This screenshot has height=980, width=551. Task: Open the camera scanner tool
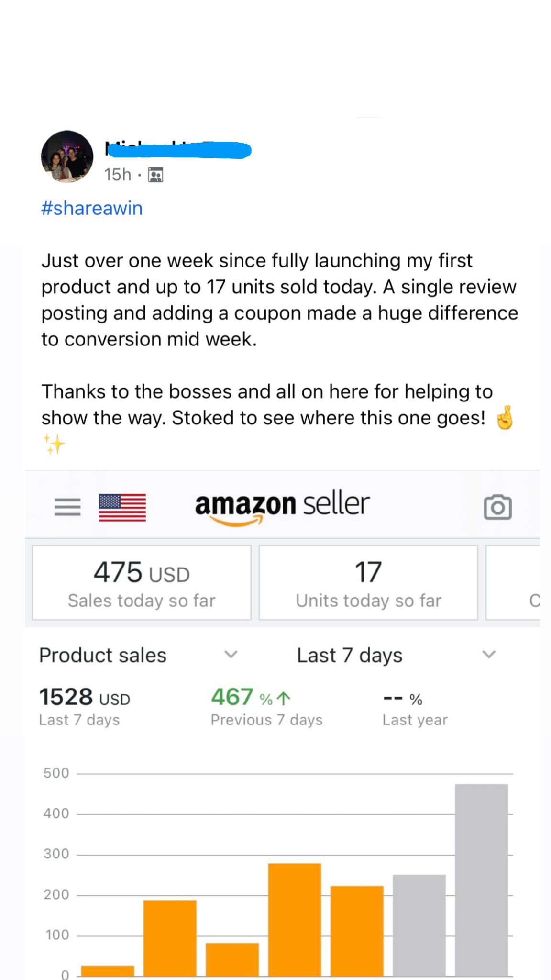tap(498, 507)
